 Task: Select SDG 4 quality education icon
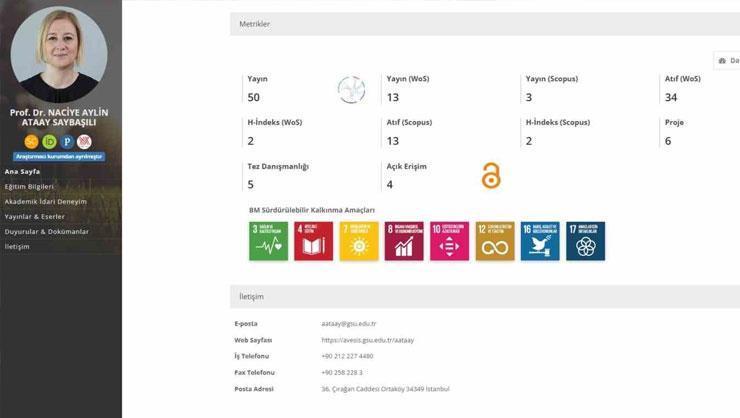(313, 241)
